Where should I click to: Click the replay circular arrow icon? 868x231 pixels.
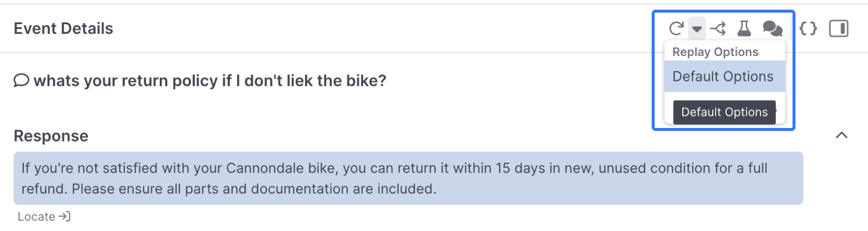[676, 28]
